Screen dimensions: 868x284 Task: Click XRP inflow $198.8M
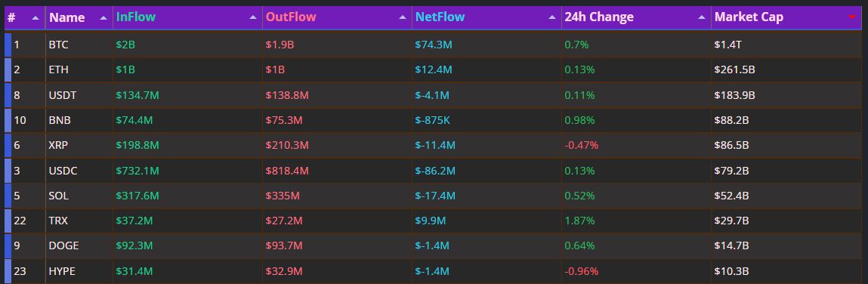coord(137,146)
